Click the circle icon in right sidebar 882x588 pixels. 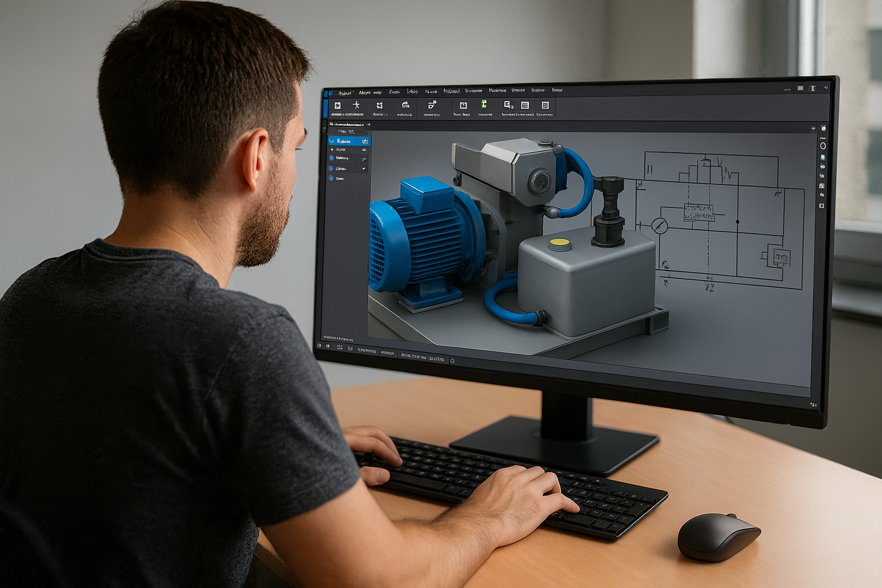tap(822, 146)
